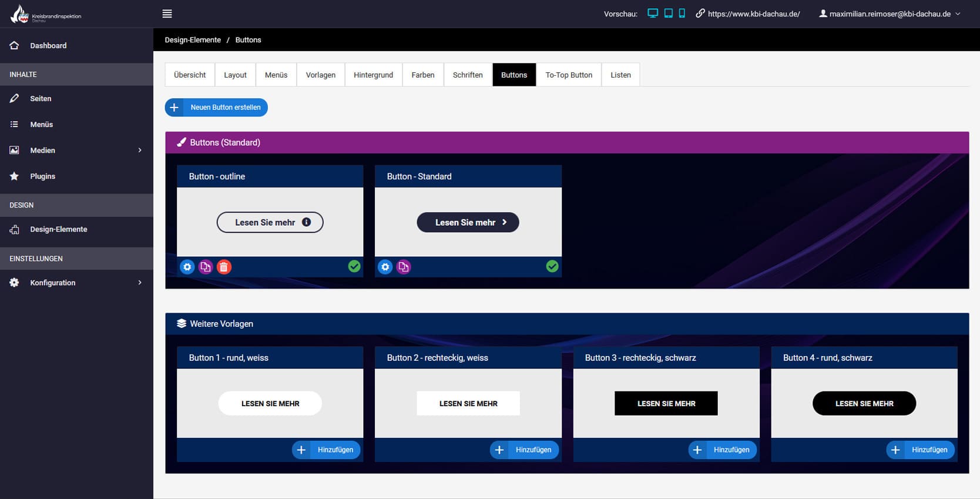
Task: Click the Button 1 - rund, weiss preview
Action: pyautogui.click(x=270, y=403)
